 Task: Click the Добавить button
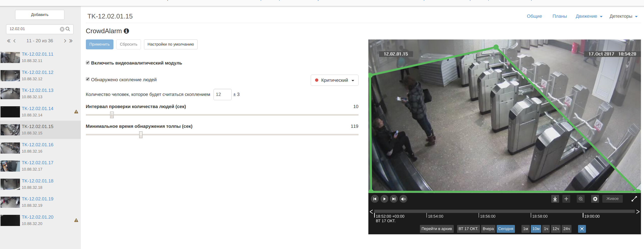(x=40, y=15)
